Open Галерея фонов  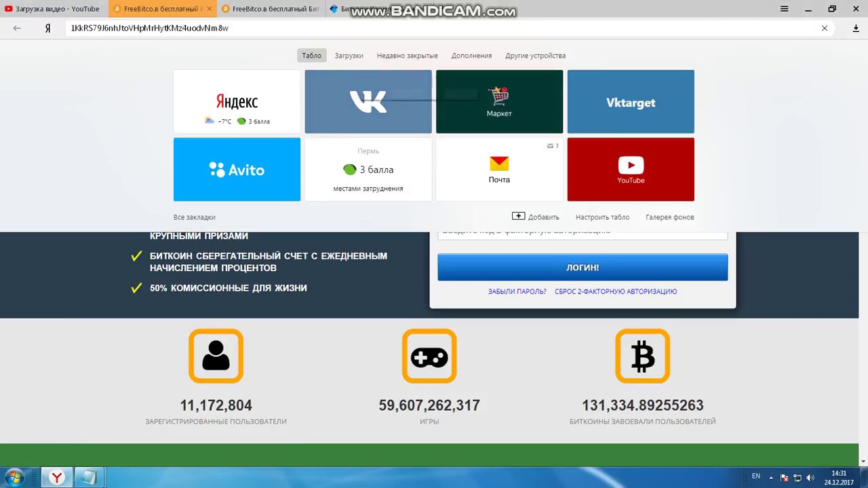click(x=670, y=217)
